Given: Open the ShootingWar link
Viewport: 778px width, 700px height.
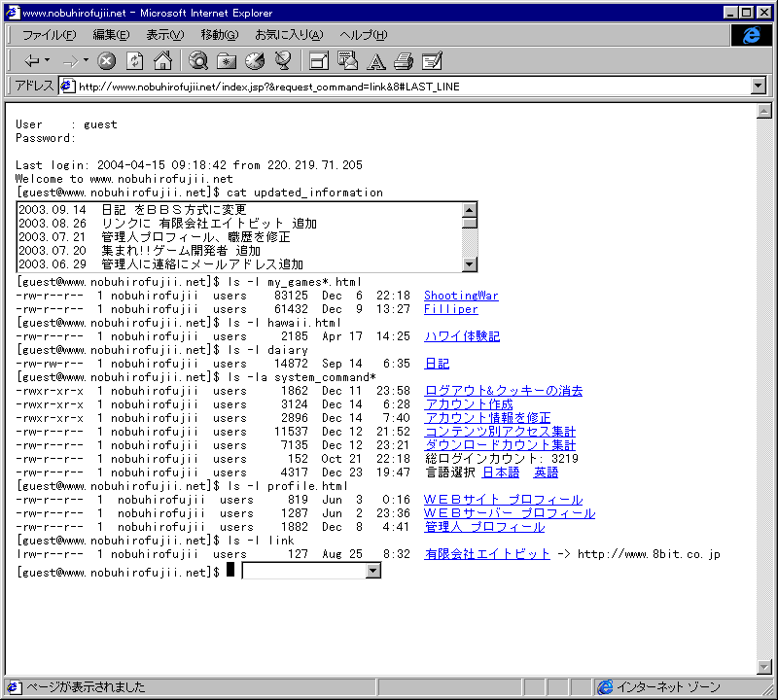Looking at the screenshot, I should tap(461, 296).
